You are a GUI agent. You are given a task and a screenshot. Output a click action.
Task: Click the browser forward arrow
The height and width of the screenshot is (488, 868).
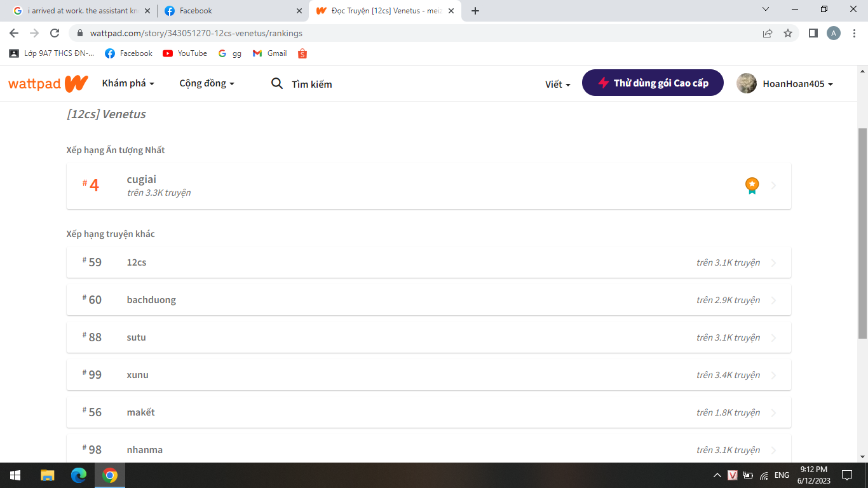click(x=34, y=33)
